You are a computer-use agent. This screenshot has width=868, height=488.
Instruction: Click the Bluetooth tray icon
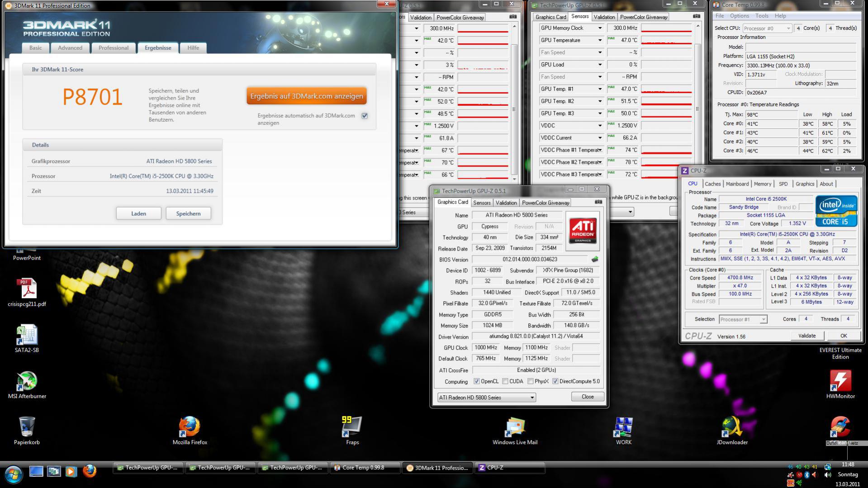806,474
